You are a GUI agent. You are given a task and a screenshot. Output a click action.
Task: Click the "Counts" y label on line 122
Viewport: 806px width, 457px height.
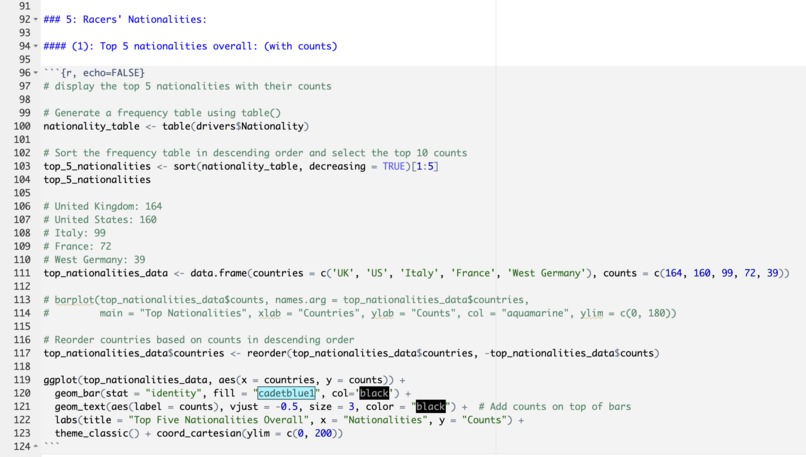[482, 421]
